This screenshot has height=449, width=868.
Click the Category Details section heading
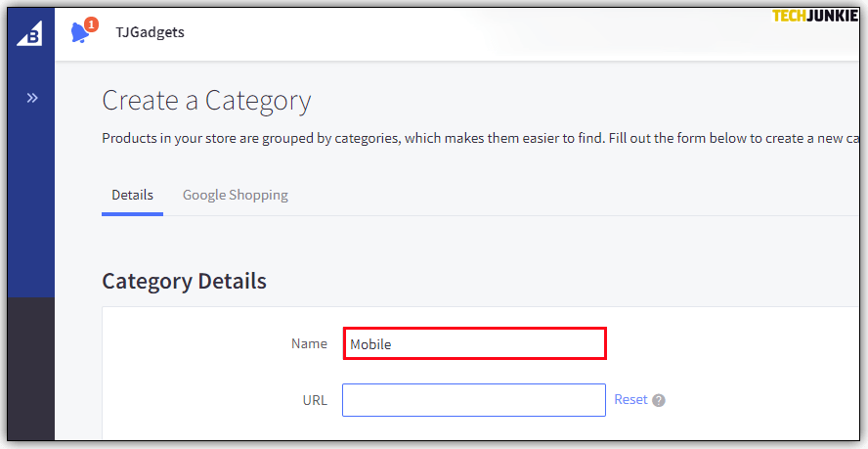pos(184,281)
